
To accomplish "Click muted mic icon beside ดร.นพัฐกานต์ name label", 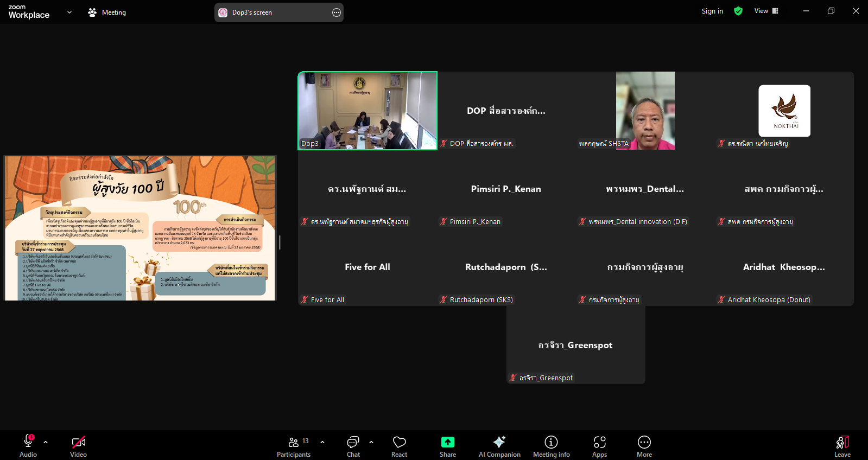I will point(305,221).
